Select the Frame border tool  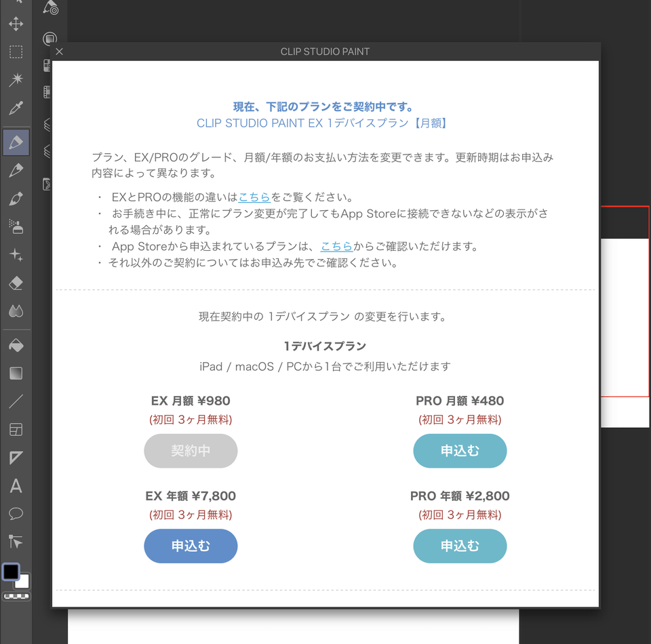tap(16, 430)
